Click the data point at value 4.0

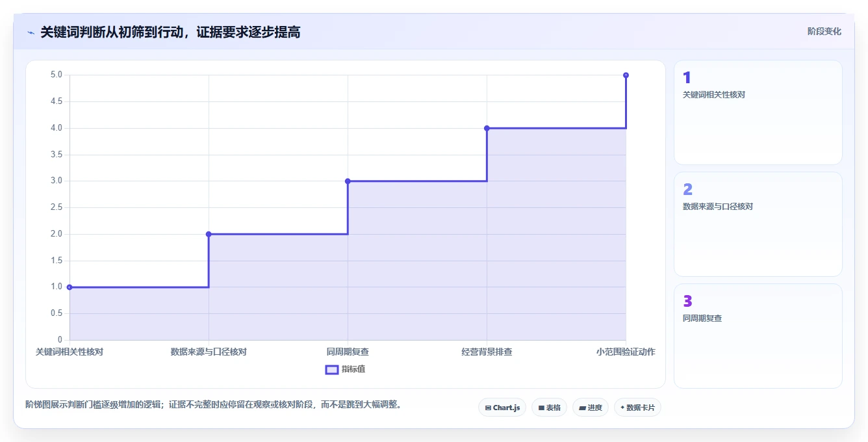pos(487,128)
